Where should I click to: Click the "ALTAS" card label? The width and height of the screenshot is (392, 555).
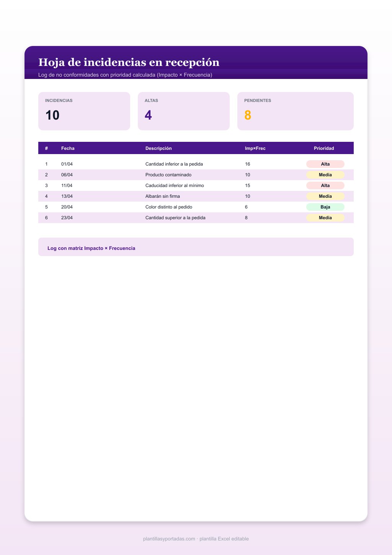(151, 100)
